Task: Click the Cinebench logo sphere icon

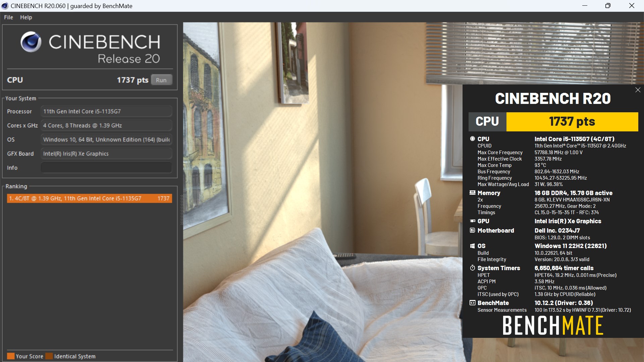Action: (x=31, y=42)
